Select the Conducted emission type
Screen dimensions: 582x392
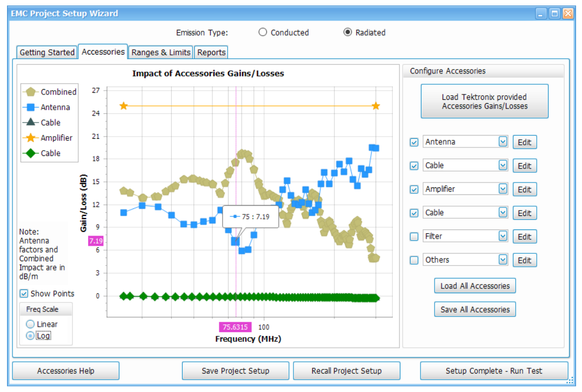[263, 32]
